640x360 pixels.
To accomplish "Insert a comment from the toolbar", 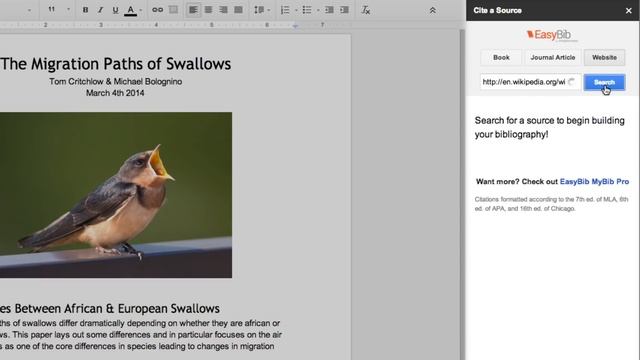I will pos(173,10).
